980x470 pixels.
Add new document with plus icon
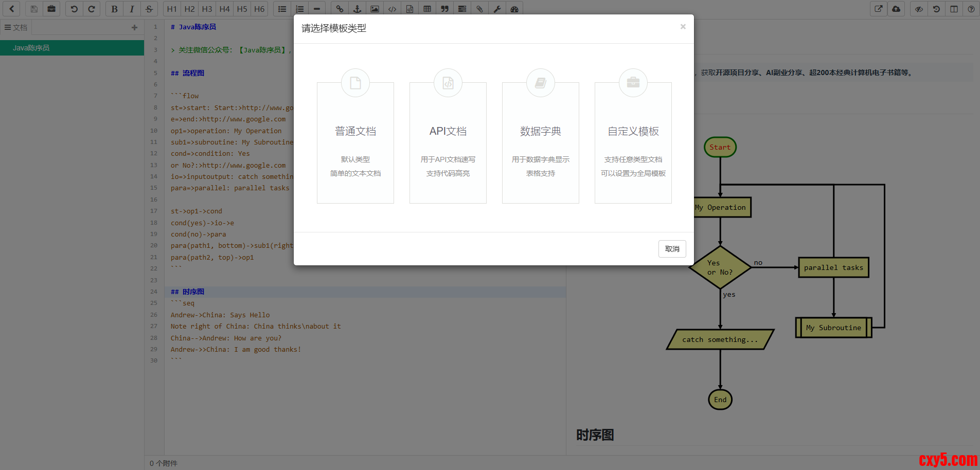point(134,28)
